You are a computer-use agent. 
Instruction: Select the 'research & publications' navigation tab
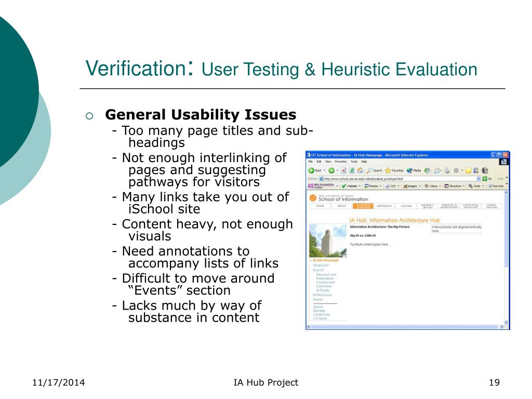click(x=449, y=206)
